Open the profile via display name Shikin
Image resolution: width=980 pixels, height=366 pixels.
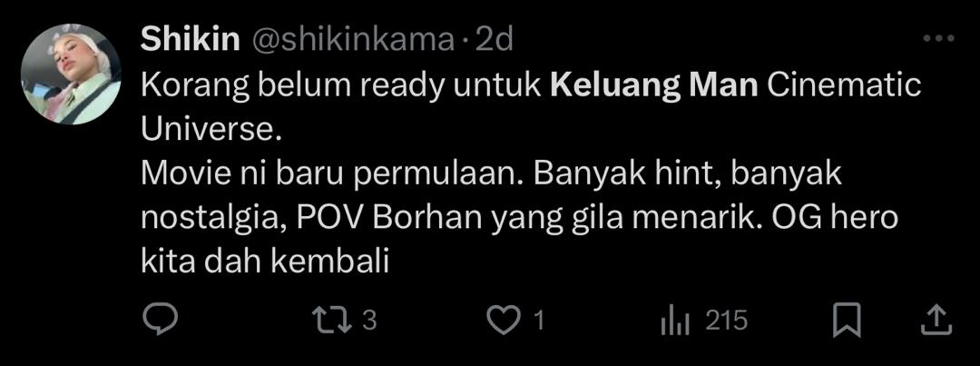click(191, 41)
